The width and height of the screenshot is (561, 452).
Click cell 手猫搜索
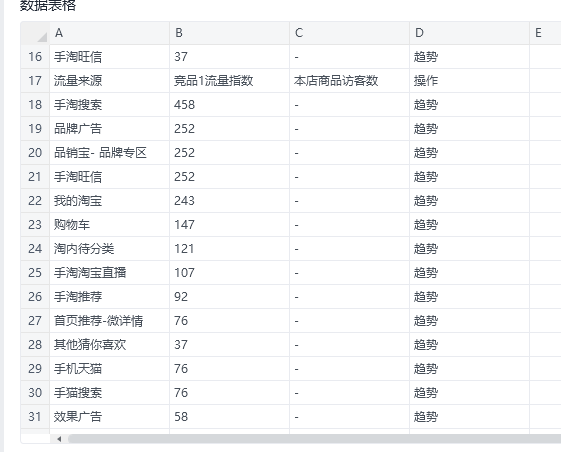pos(109,392)
